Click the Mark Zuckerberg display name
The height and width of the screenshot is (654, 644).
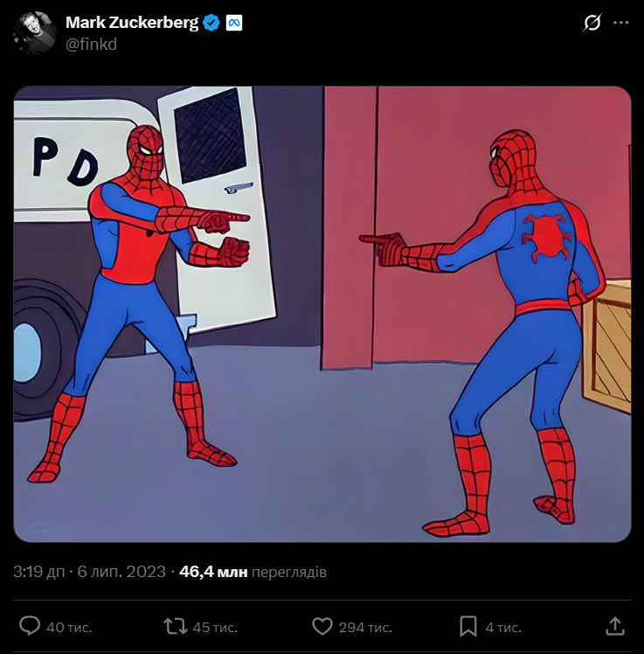tap(131, 23)
